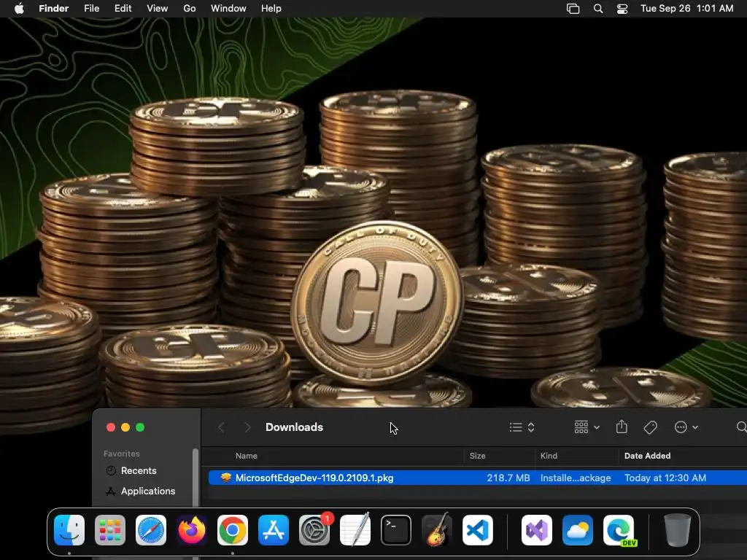Click the 218.7 MB size cell
Image resolution: width=747 pixels, height=560 pixels.
(508, 478)
